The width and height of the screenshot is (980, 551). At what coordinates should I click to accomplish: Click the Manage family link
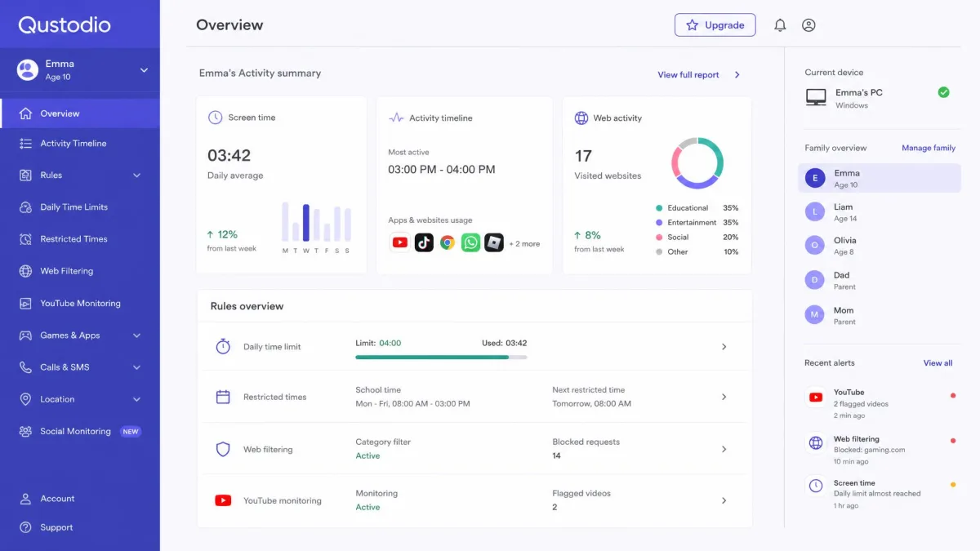click(929, 148)
